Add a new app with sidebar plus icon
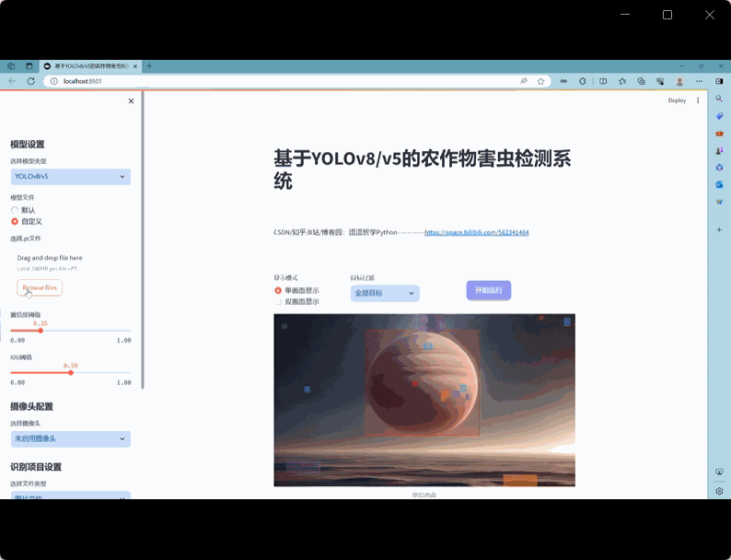 point(719,229)
